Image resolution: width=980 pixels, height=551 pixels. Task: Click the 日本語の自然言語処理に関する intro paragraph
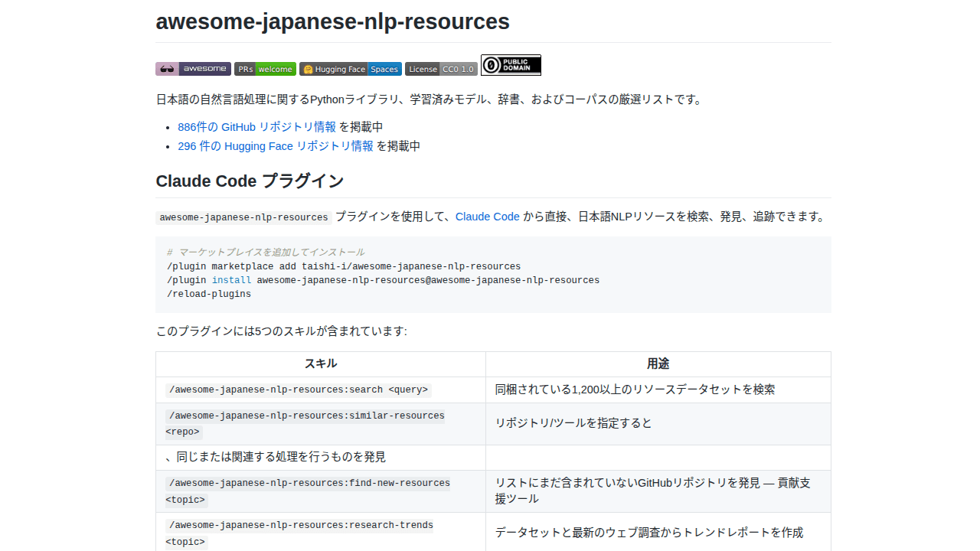tap(430, 99)
